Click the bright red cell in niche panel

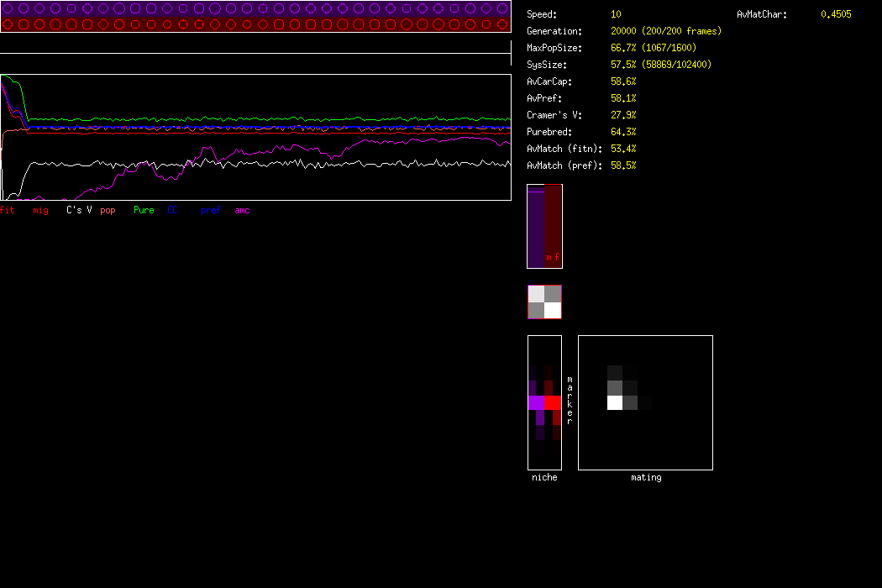[552, 403]
